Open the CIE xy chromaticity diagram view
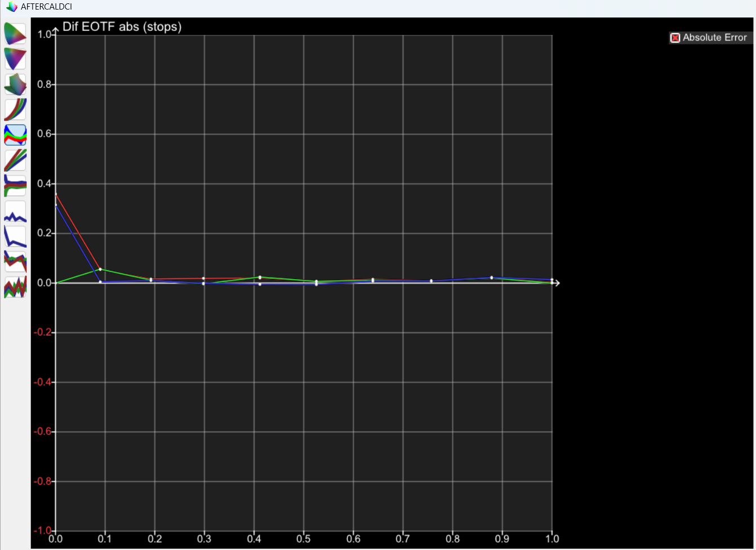The width and height of the screenshot is (756, 550). (x=15, y=34)
